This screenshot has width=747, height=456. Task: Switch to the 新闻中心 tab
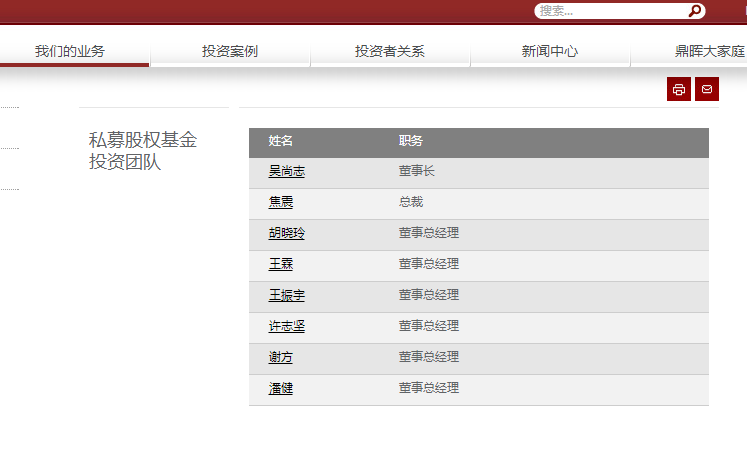[x=550, y=51]
